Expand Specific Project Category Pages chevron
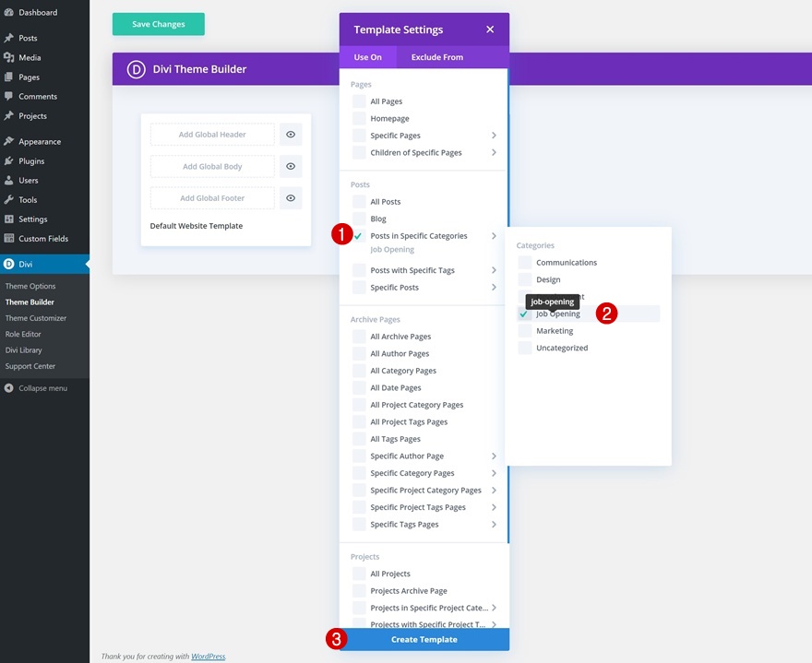This screenshot has height=663, width=812. pos(494,491)
